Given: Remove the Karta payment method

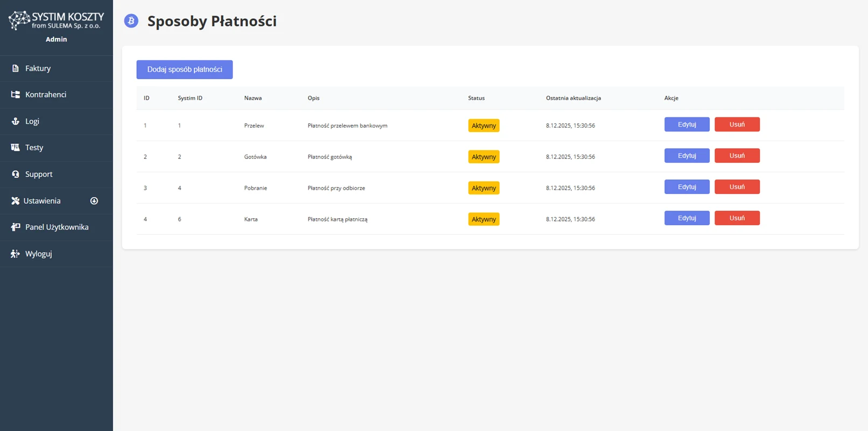Looking at the screenshot, I should point(737,218).
